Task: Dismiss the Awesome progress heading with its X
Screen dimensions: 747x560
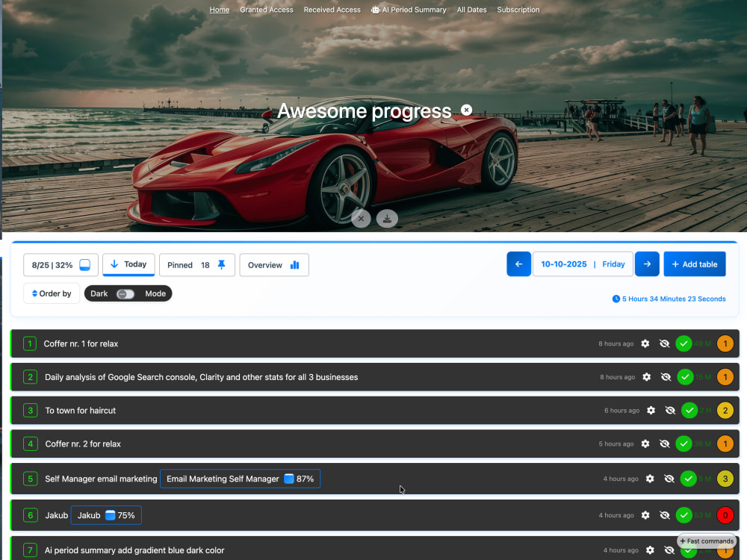Action: [x=466, y=110]
